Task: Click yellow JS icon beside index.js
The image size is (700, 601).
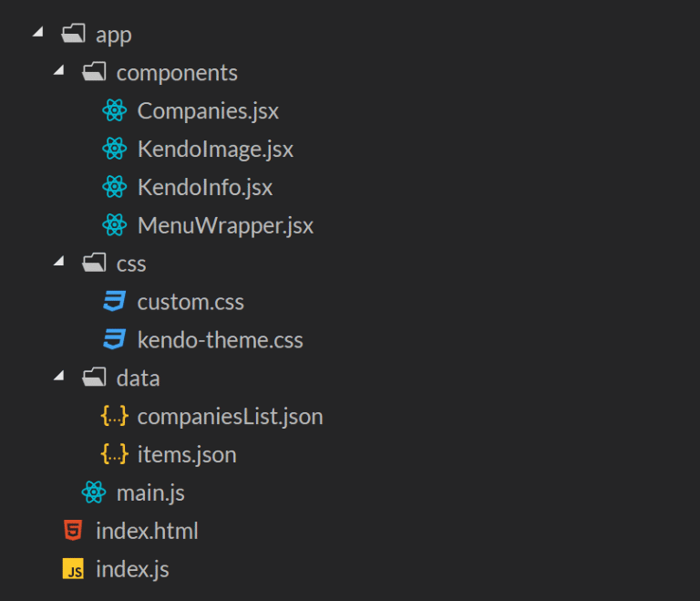Action: pos(73,568)
